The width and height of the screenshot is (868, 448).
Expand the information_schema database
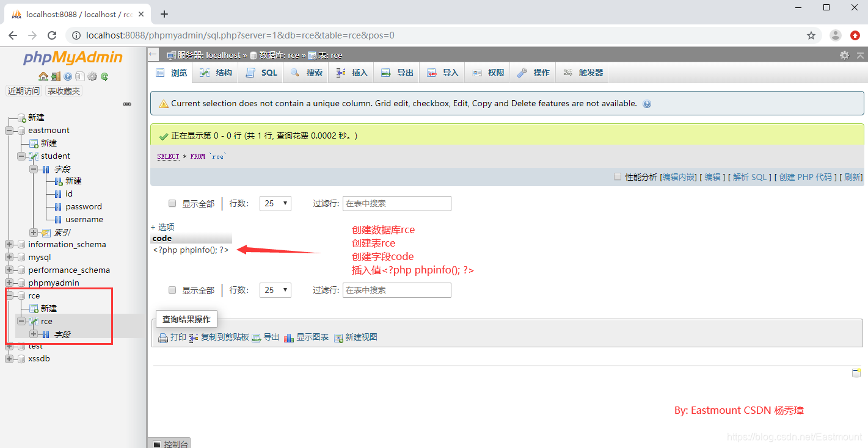[9, 244]
